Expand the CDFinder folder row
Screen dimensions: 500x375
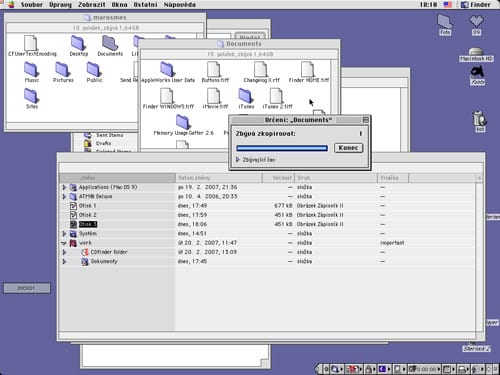(x=64, y=252)
